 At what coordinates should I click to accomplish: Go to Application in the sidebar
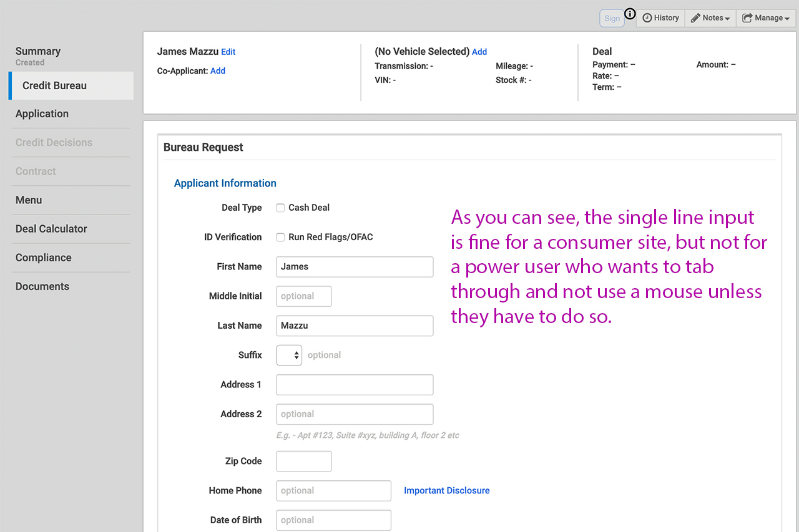(x=42, y=114)
